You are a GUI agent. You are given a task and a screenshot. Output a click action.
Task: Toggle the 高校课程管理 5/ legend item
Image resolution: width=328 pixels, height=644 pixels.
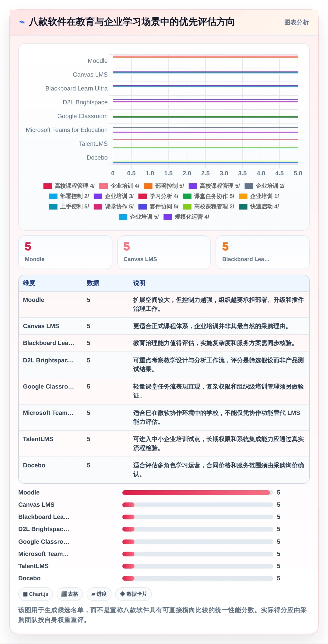[214, 186]
